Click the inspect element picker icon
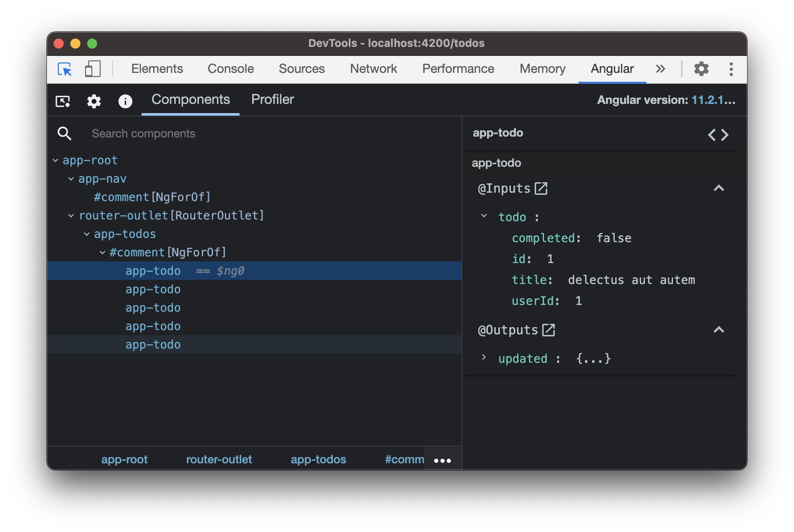The image size is (794, 532). (x=64, y=69)
